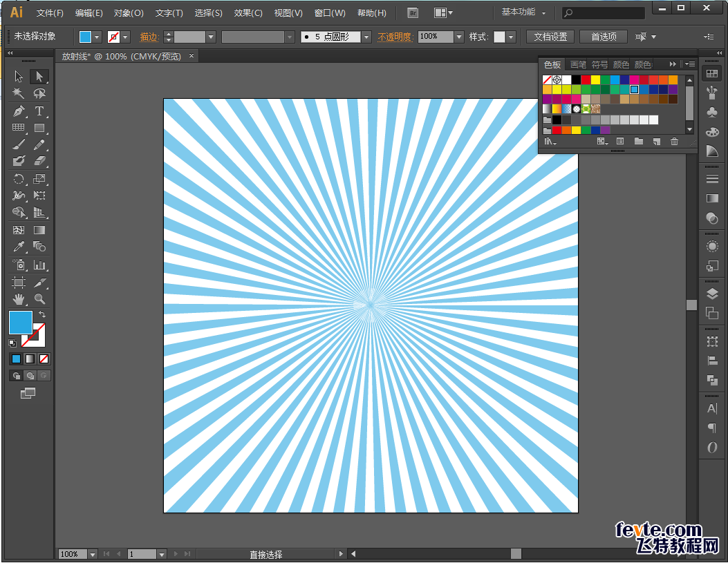Screen dimensions: 728x563
Task: Open the Character panel icon
Action: [x=711, y=408]
